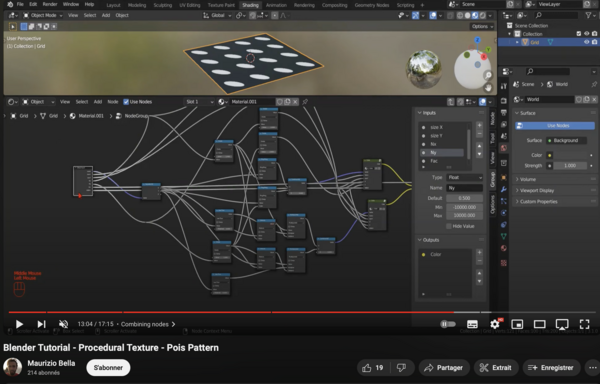The width and height of the screenshot is (600, 384).
Task: Go to parent node tree arrow icon
Action: coord(451,102)
